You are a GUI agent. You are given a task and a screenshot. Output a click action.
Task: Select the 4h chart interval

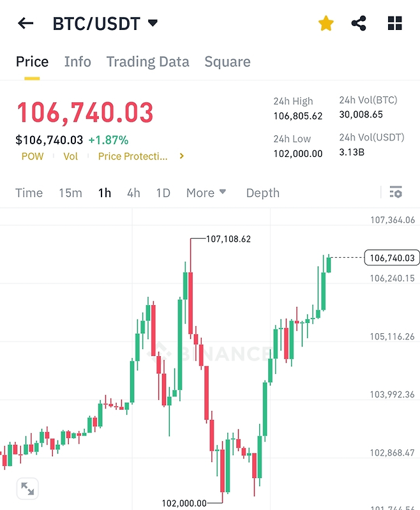(133, 193)
